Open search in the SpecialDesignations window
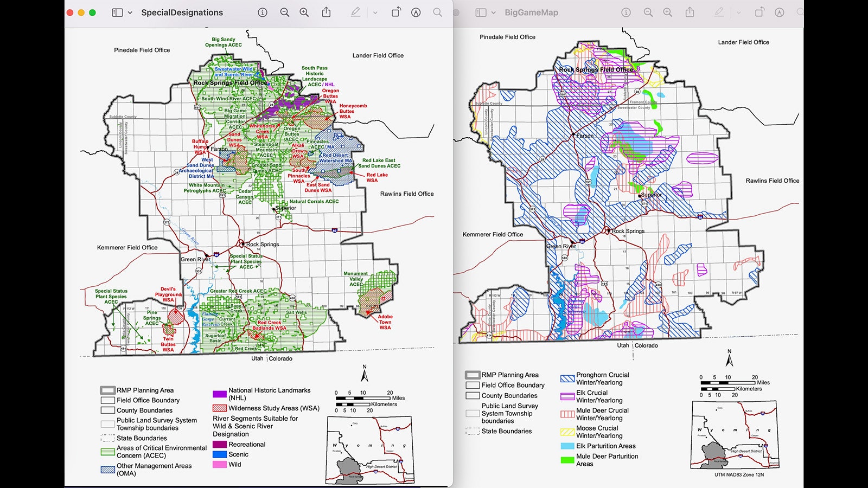868x488 pixels. pyautogui.click(x=437, y=12)
